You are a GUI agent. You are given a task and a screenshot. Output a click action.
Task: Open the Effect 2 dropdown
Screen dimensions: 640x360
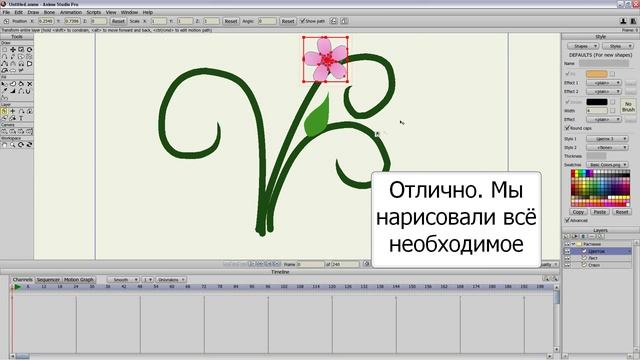(x=604, y=91)
